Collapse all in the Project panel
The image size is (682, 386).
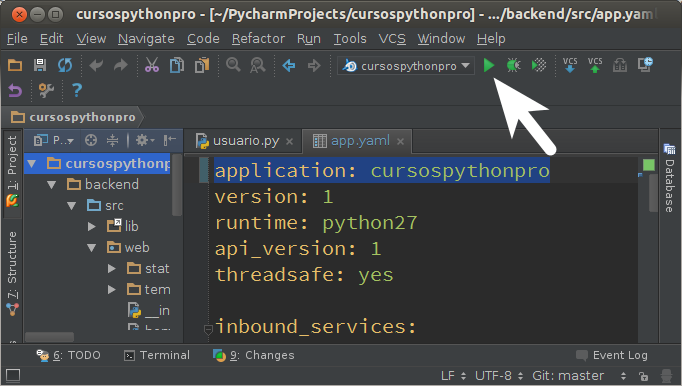click(113, 140)
